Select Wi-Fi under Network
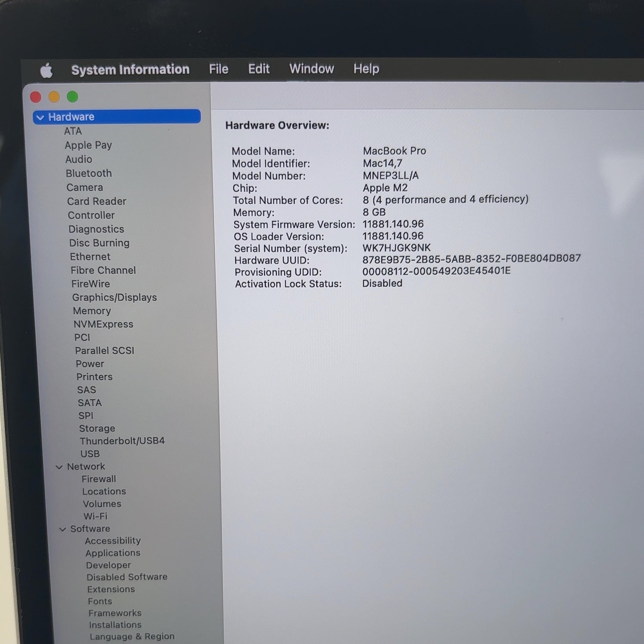Screen dimensions: 644x644 (95, 516)
